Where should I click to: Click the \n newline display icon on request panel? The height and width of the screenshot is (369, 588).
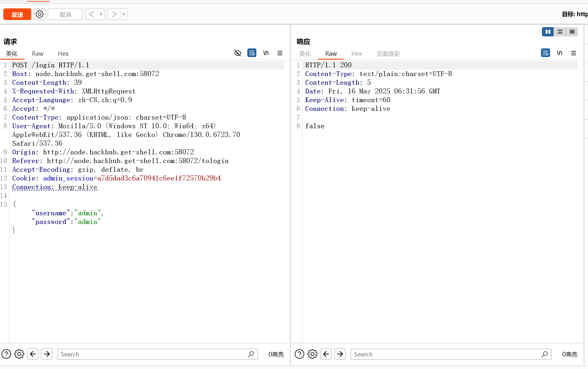tap(266, 53)
